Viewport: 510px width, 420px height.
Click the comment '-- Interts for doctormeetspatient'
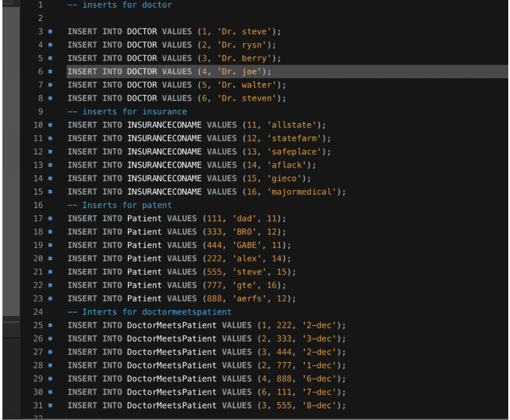[x=149, y=312]
